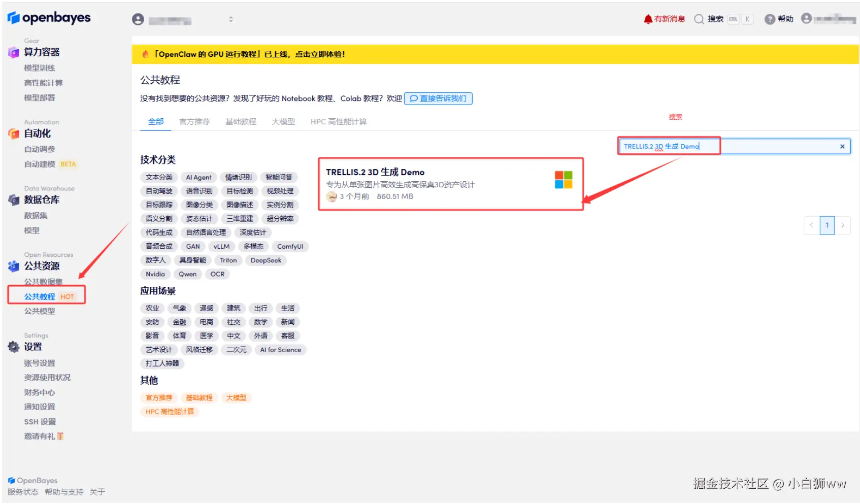Filter by the OCR tag
The height and width of the screenshot is (504, 860).
click(x=217, y=274)
